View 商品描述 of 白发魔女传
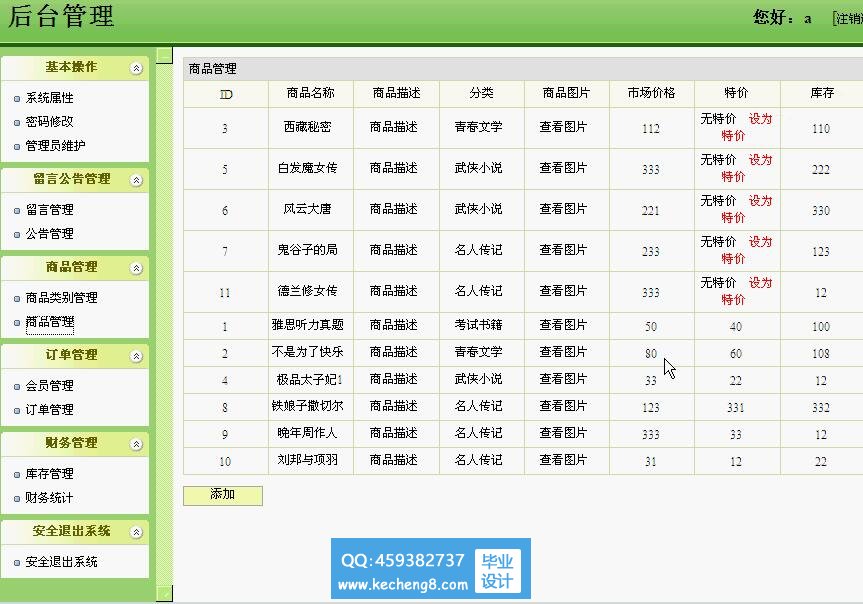Viewport: 863px width, 604px height. pyautogui.click(x=394, y=168)
